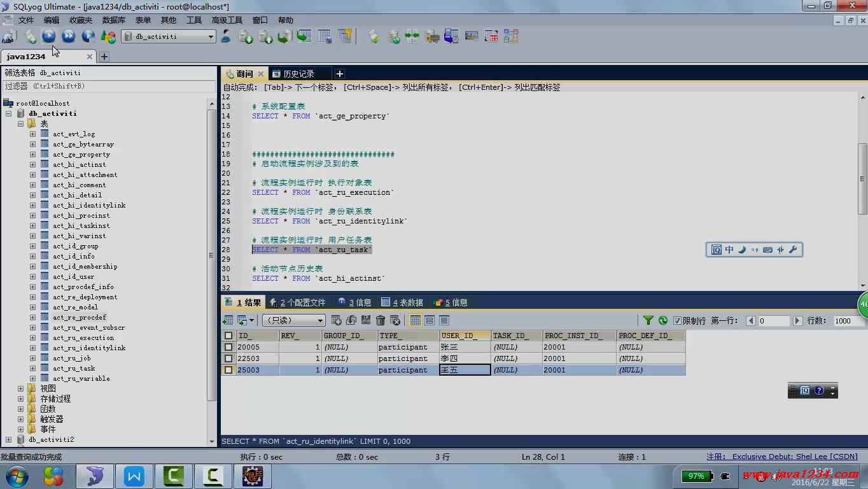
Task: Click the execute and edit resultset icon
Action: click(88, 36)
